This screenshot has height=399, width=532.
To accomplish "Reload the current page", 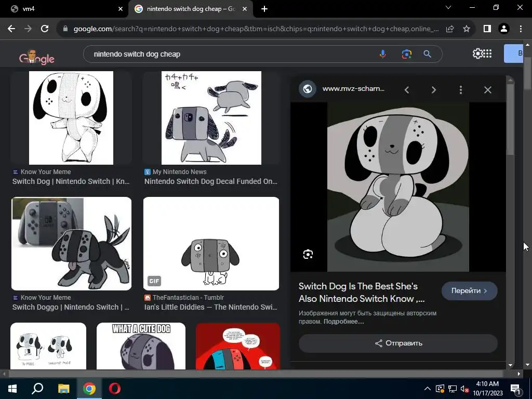I will pyautogui.click(x=45, y=29).
